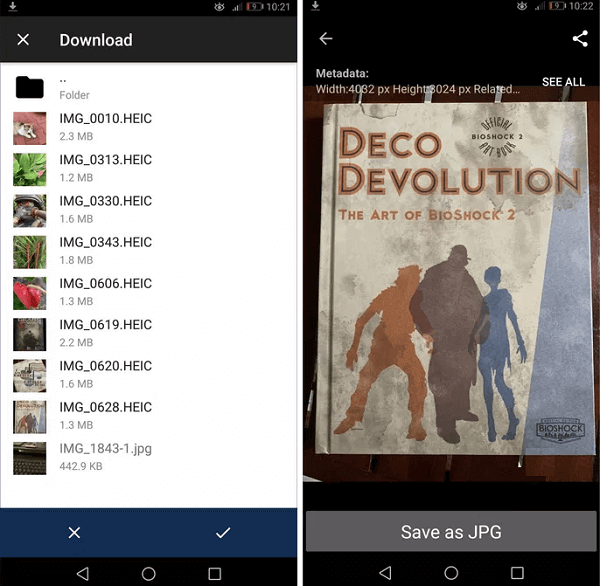The height and width of the screenshot is (586, 600).
Task: Tap download notification icon on right status bar
Action: click(315, 6)
